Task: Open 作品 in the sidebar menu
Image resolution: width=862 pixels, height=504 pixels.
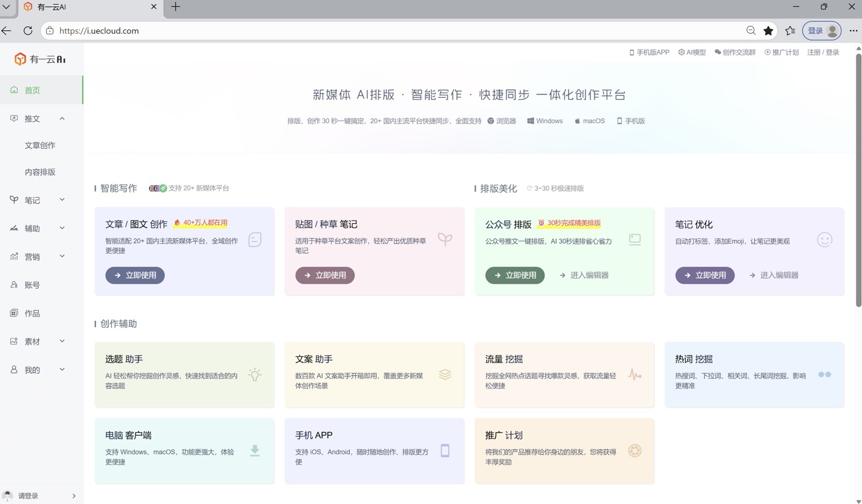Action: pyautogui.click(x=41, y=313)
